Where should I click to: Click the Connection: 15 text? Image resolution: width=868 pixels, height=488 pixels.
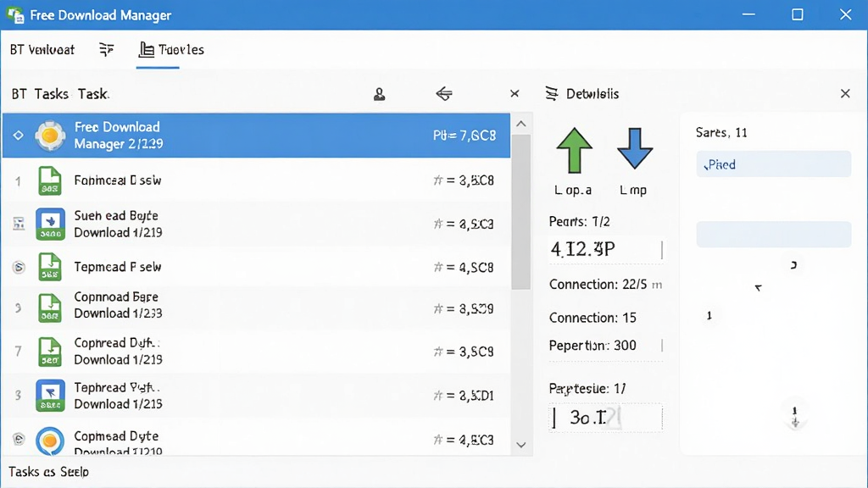point(593,318)
